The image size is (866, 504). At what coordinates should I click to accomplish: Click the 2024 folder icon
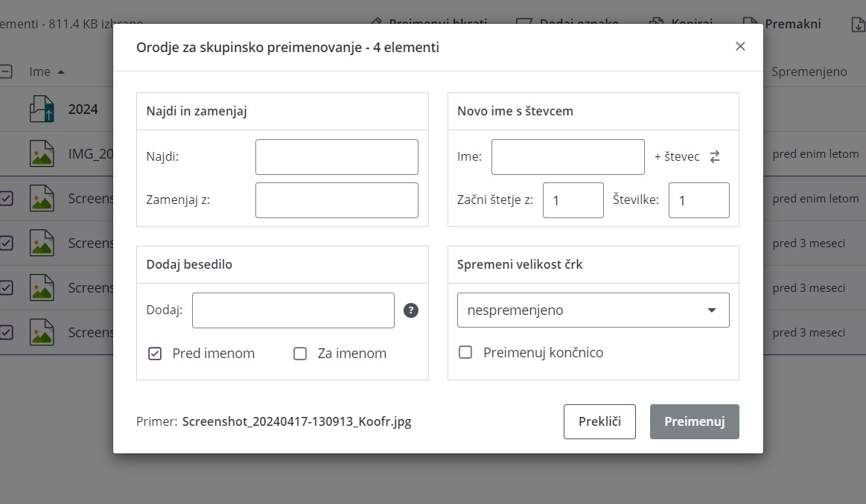click(42, 109)
